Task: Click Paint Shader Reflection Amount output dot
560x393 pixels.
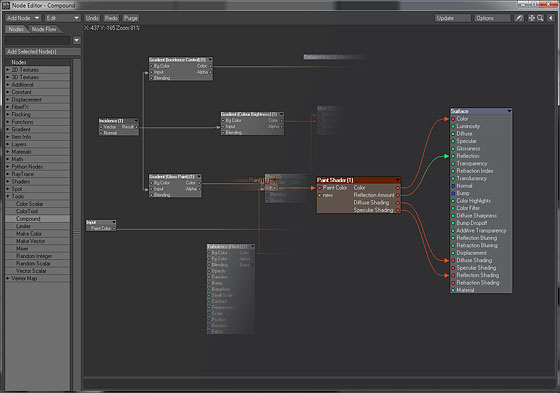Action: tap(398, 195)
